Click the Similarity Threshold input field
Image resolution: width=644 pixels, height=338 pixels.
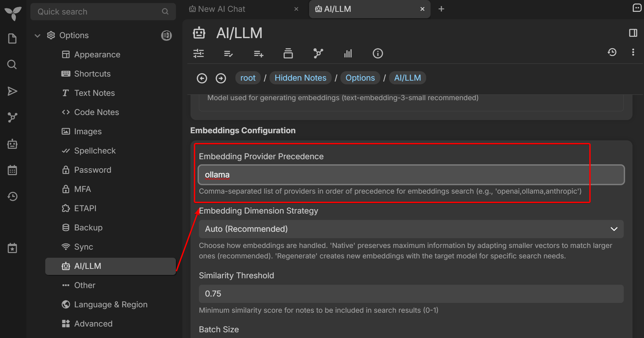411,294
